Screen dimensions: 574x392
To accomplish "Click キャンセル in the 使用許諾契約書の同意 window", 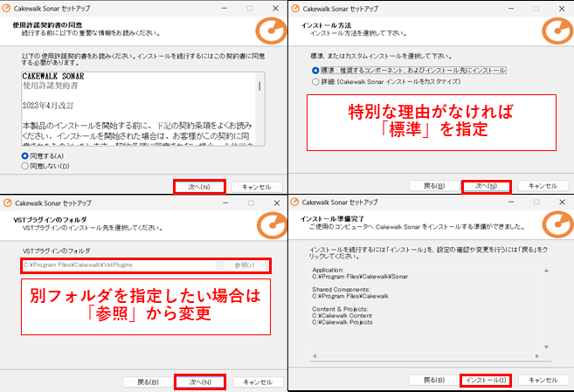I will click(257, 187).
